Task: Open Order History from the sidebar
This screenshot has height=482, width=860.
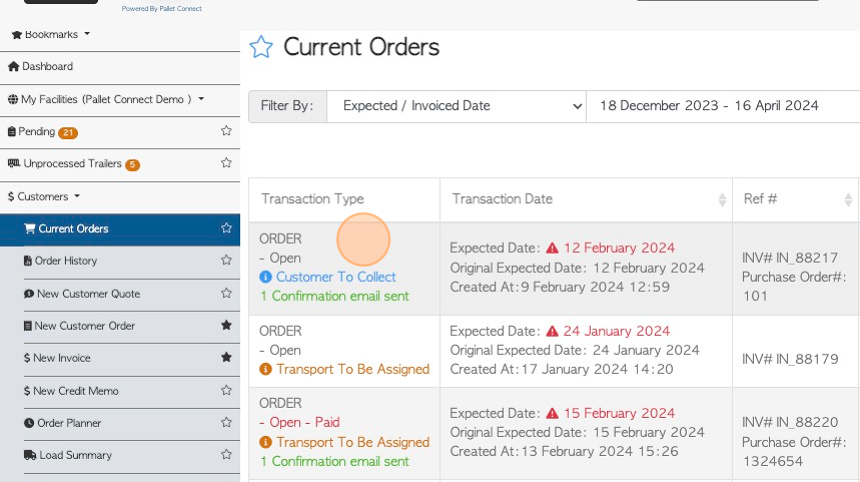Action: coord(60,261)
